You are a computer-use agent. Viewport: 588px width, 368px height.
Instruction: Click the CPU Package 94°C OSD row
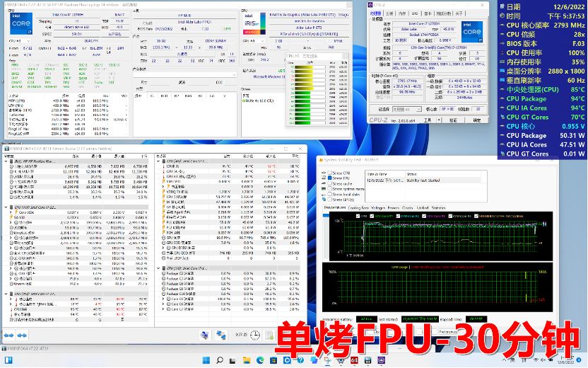[542, 99]
